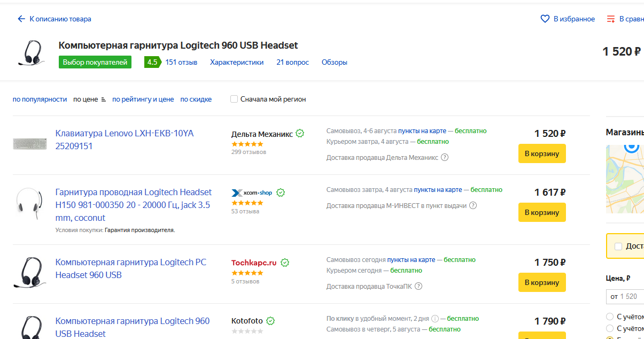Open the Lenovo keyboard product thumbnail
The image size is (644, 339).
pos(30,143)
